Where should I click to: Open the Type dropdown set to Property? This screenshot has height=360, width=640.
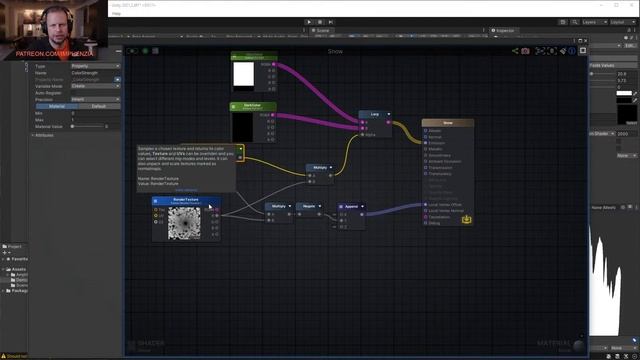pos(96,66)
